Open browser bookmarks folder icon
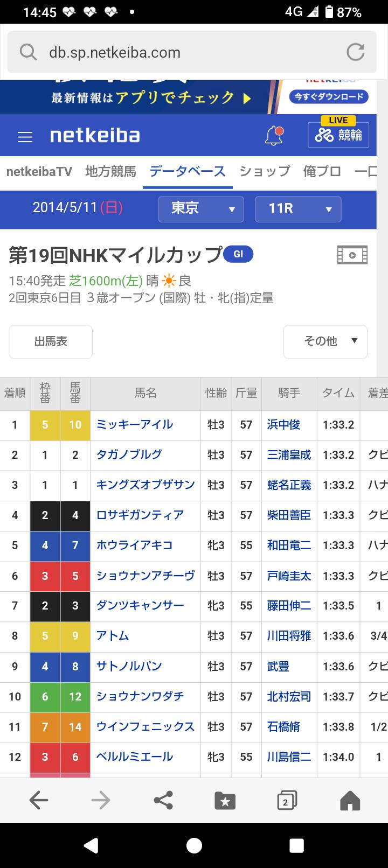Viewport: 388px width, 868px height. pos(225,801)
